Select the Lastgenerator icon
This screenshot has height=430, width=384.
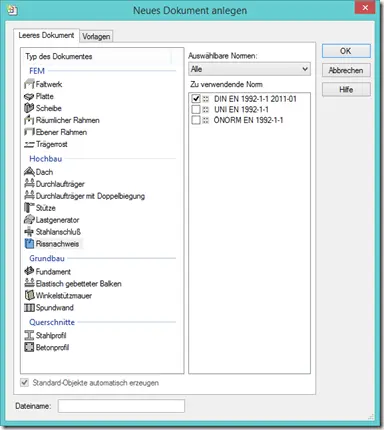29,219
